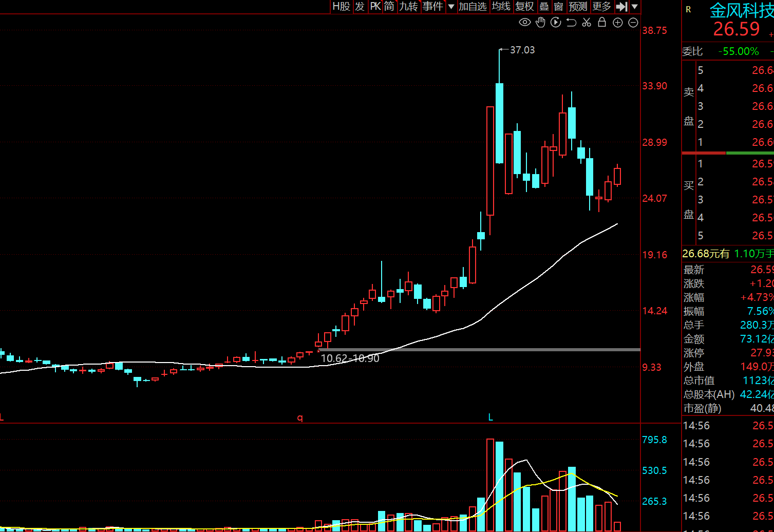Open the 九转 indicator tab

[409, 7]
